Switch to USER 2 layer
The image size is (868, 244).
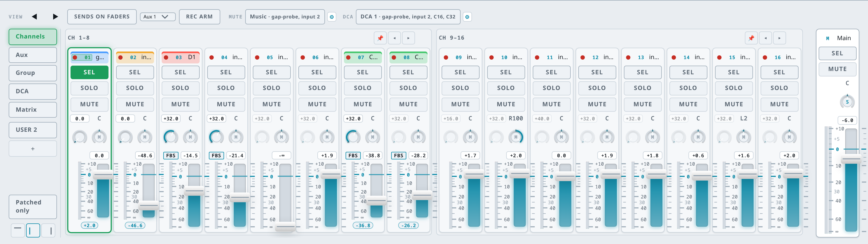click(x=33, y=130)
